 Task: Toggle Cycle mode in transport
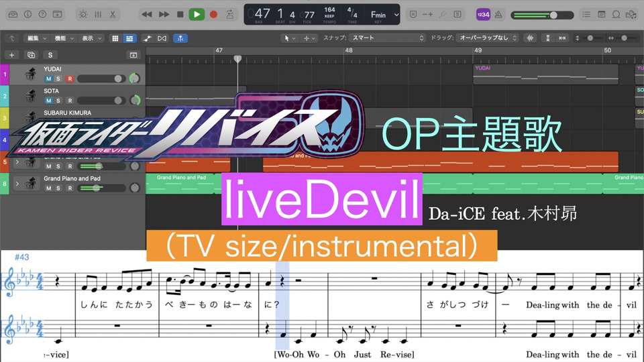230,14
